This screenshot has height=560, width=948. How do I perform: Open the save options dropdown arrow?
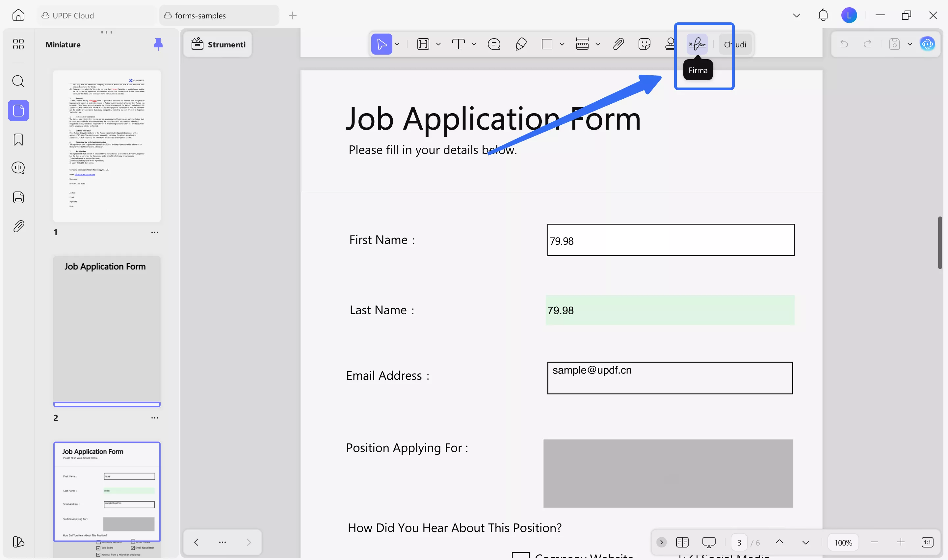coord(909,44)
